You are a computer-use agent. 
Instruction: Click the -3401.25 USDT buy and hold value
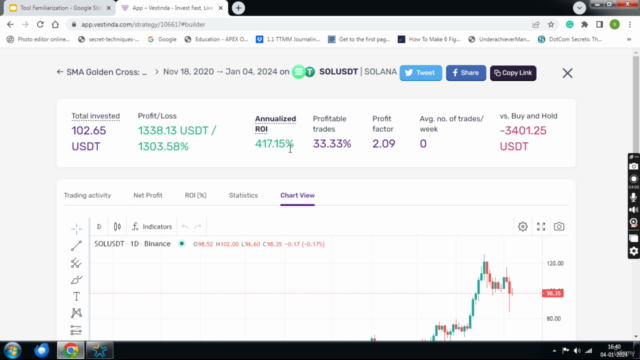click(523, 138)
